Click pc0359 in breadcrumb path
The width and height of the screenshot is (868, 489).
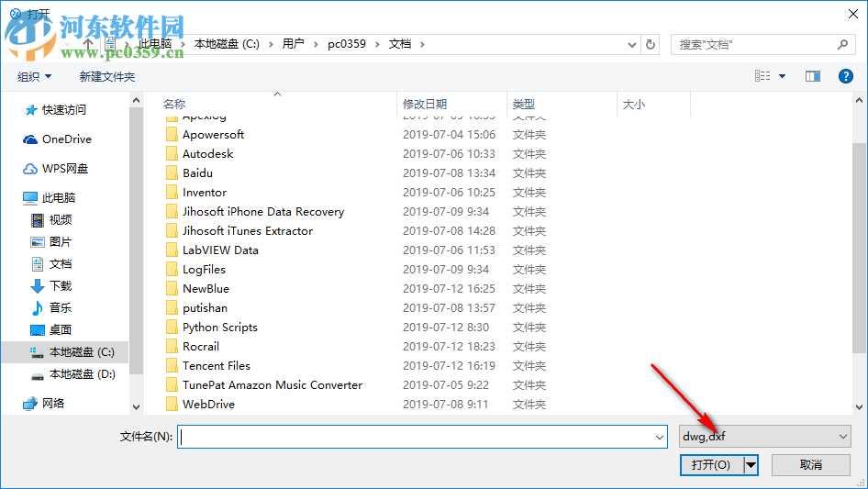pyautogui.click(x=347, y=44)
